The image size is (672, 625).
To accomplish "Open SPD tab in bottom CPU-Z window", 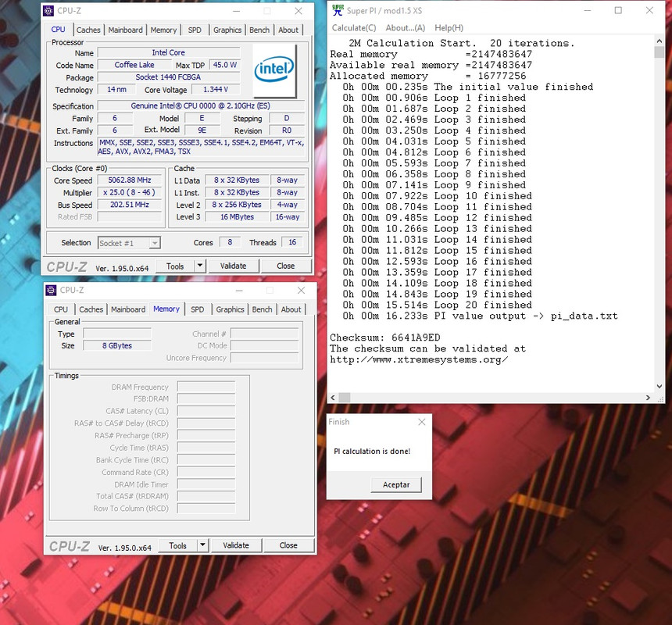I will tap(197, 309).
